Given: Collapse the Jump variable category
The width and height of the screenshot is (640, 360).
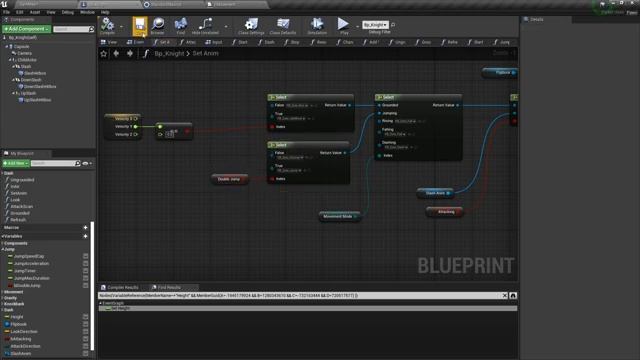Looking at the screenshot, I should point(2,249).
